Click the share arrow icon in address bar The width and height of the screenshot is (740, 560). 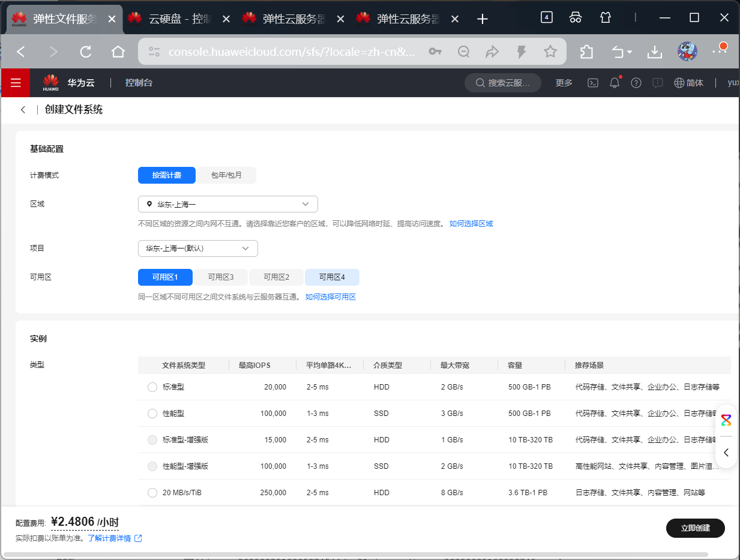coord(492,52)
